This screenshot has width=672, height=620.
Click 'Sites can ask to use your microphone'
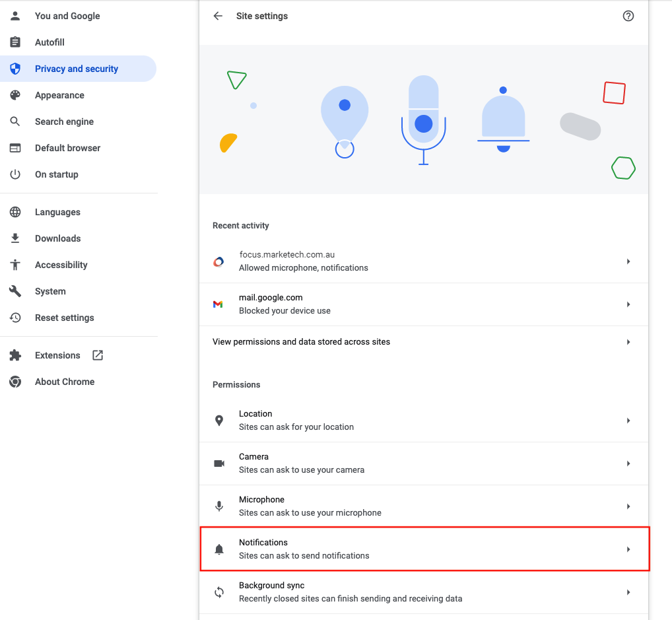pyautogui.click(x=310, y=512)
